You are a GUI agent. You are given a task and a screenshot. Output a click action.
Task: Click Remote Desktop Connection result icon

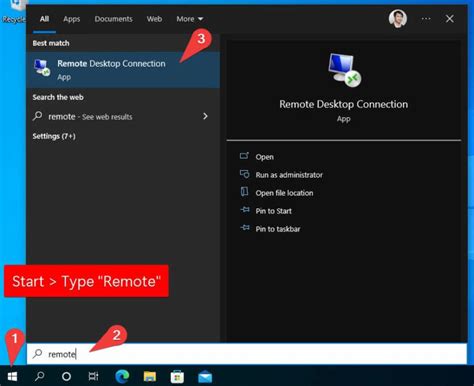42,68
